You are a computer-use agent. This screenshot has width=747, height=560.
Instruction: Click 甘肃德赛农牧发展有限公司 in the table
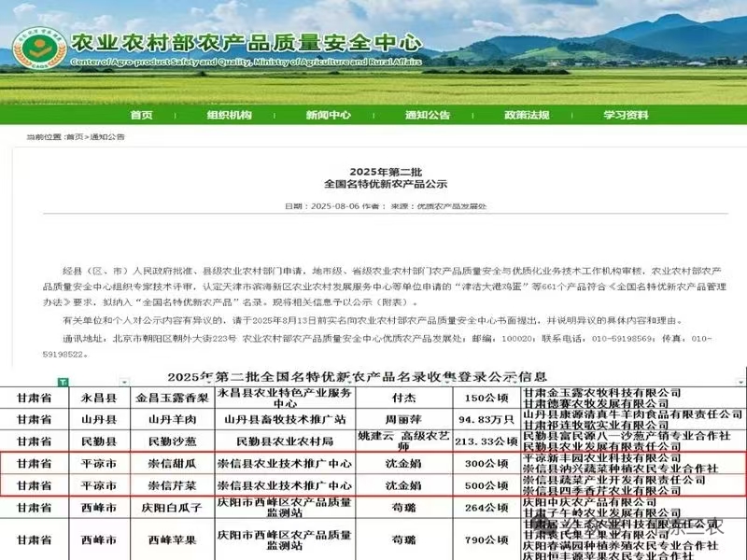coord(596,404)
